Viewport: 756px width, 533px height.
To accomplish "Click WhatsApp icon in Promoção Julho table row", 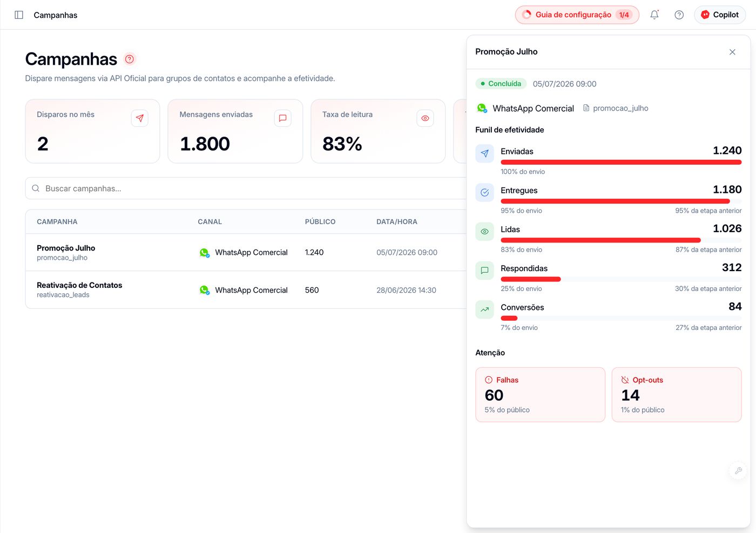I will pyautogui.click(x=204, y=252).
